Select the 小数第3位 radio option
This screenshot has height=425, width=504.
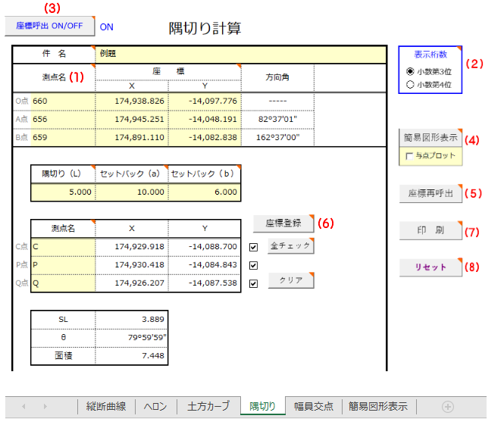pos(410,71)
